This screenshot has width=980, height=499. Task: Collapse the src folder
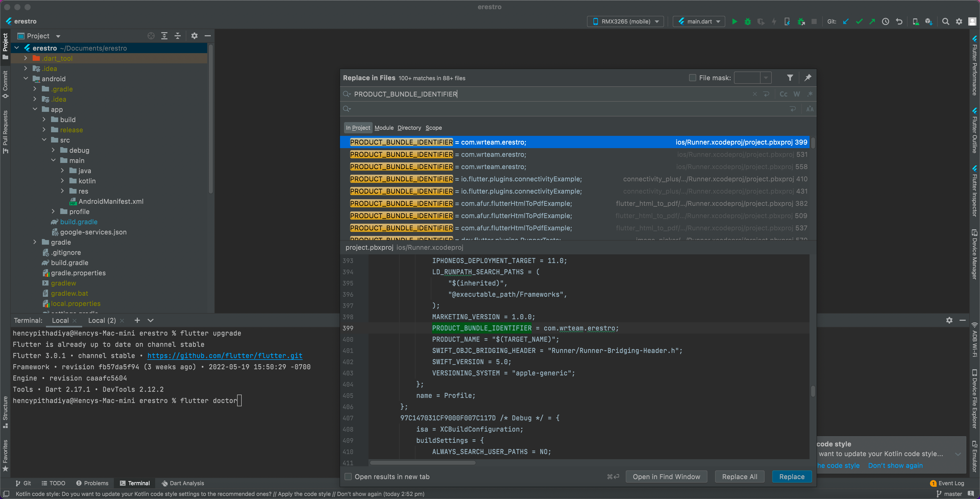[44, 140]
